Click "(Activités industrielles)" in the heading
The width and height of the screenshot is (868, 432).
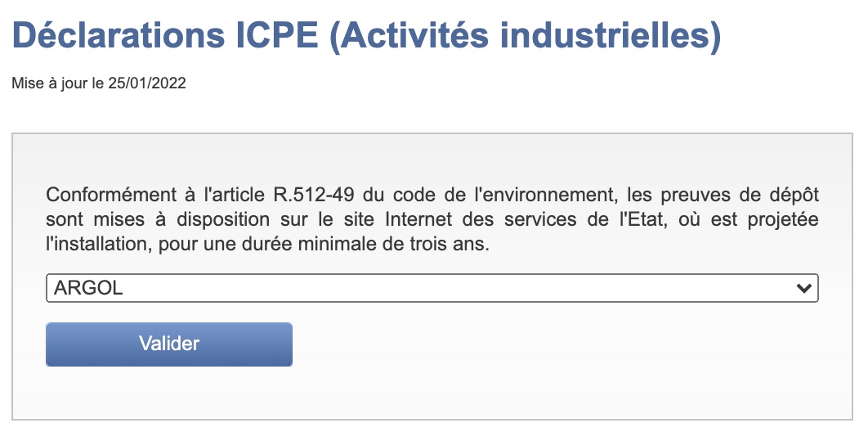pyautogui.click(x=524, y=37)
